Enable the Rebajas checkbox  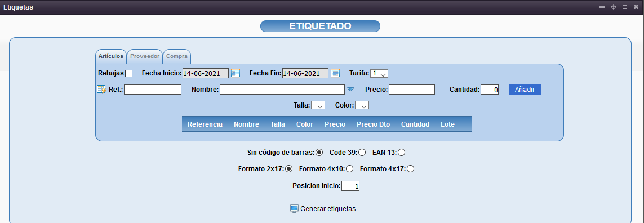coord(128,74)
